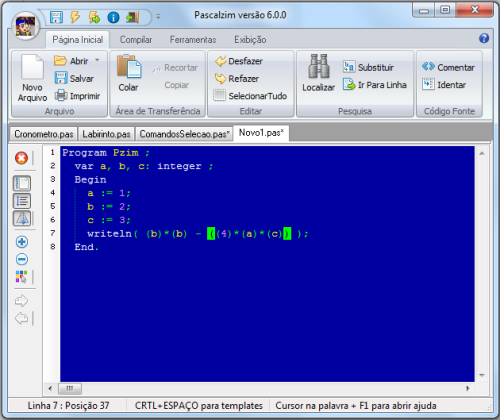Expand the Abrir dropdown arrow
500x420 pixels.
(x=97, y=60)
